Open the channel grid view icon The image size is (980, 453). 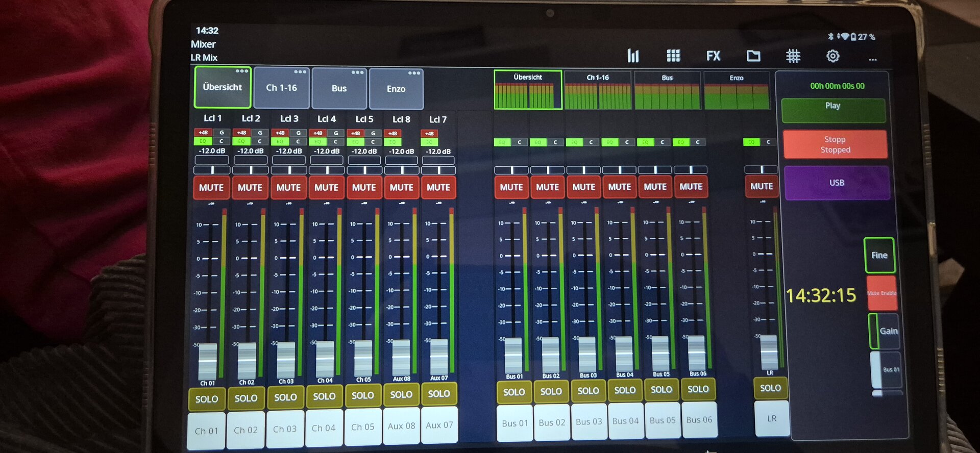pyautogui.click(x=673, y=56)
